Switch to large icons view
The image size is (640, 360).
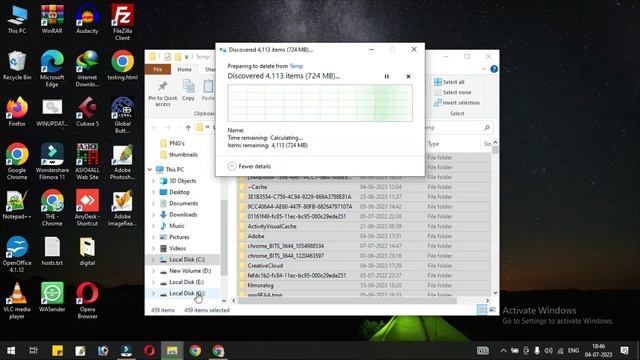(x=493, y=310)
